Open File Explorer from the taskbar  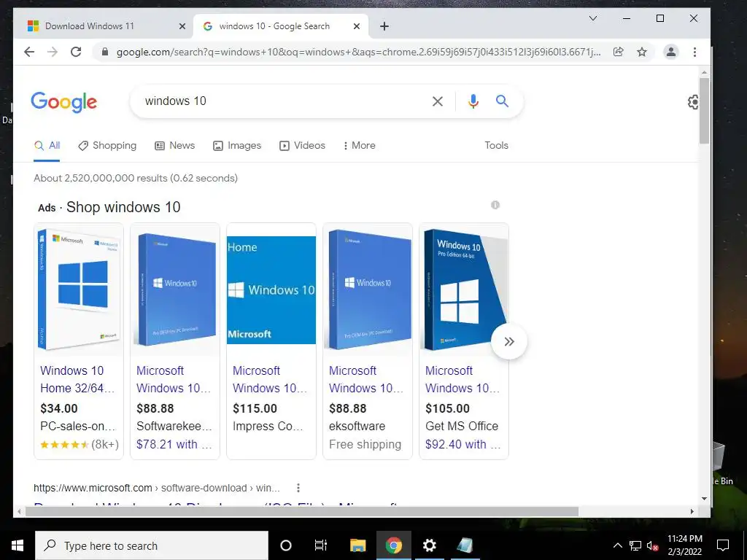(357, 545)
